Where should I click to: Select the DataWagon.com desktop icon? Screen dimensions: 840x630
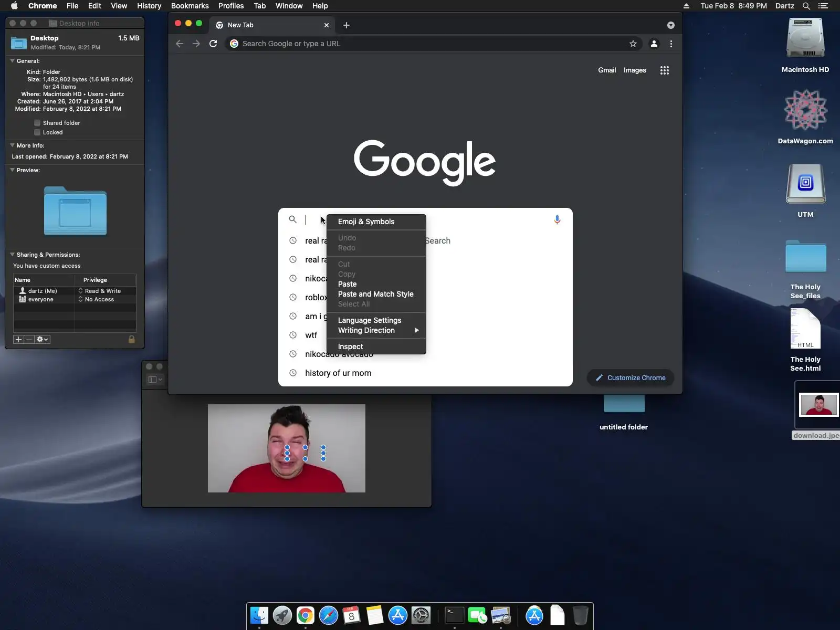[805, 110]
